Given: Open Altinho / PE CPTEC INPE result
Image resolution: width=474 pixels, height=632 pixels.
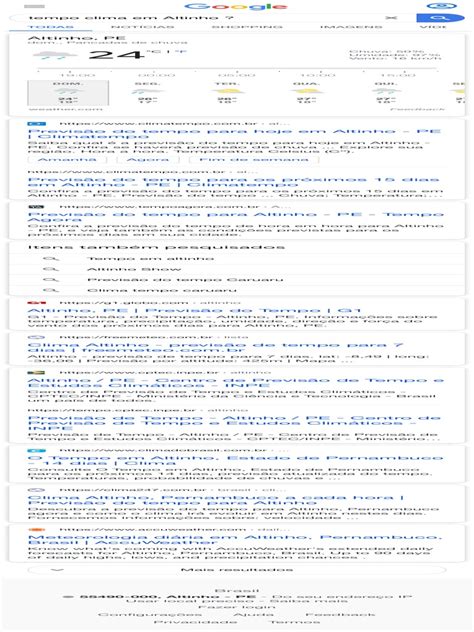Looking at the screenshot, I should pyautogui.click(x=236, y=383).
